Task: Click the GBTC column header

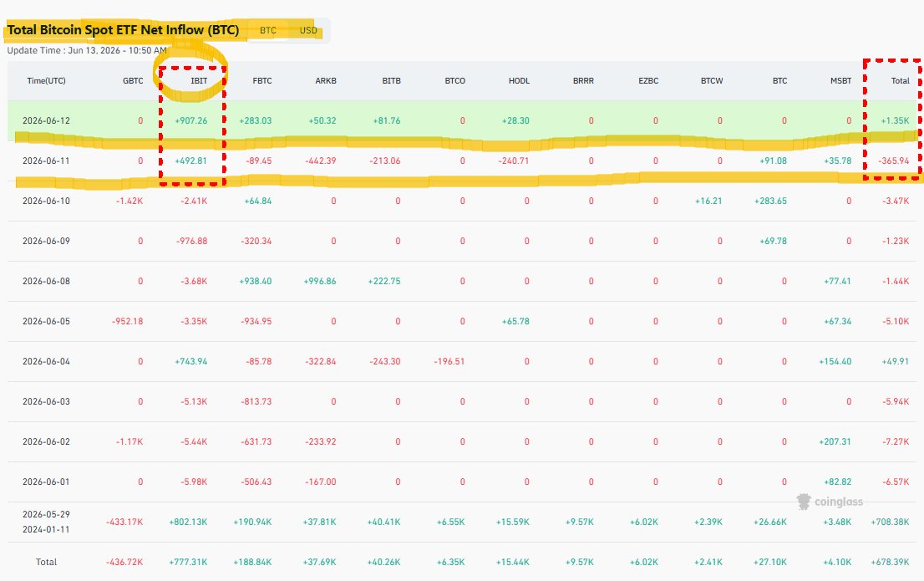Action: click(x=133, y=81)
